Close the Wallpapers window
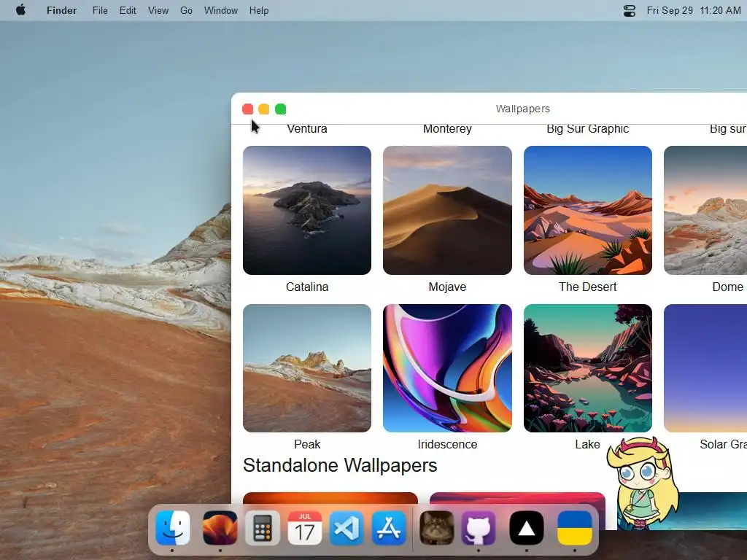Viewport: 747px width, 560px height. click(248, 109)
